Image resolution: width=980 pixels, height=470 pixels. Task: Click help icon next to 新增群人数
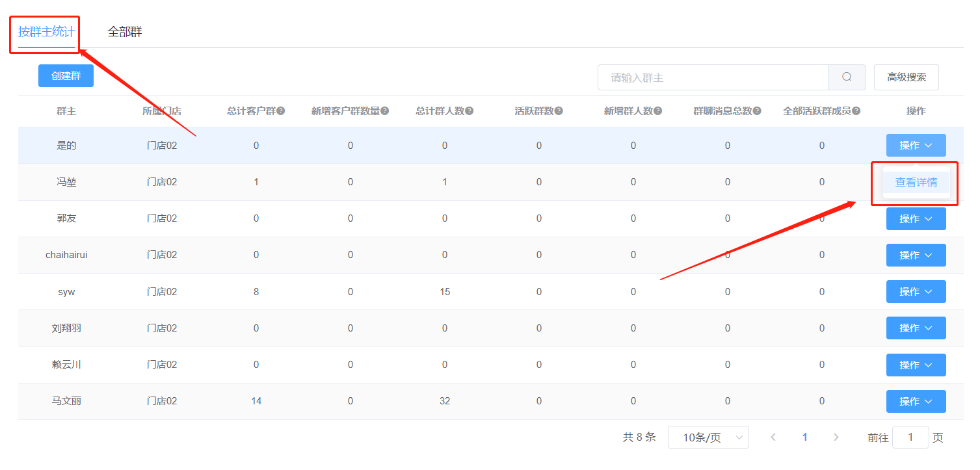pos(658,111)
